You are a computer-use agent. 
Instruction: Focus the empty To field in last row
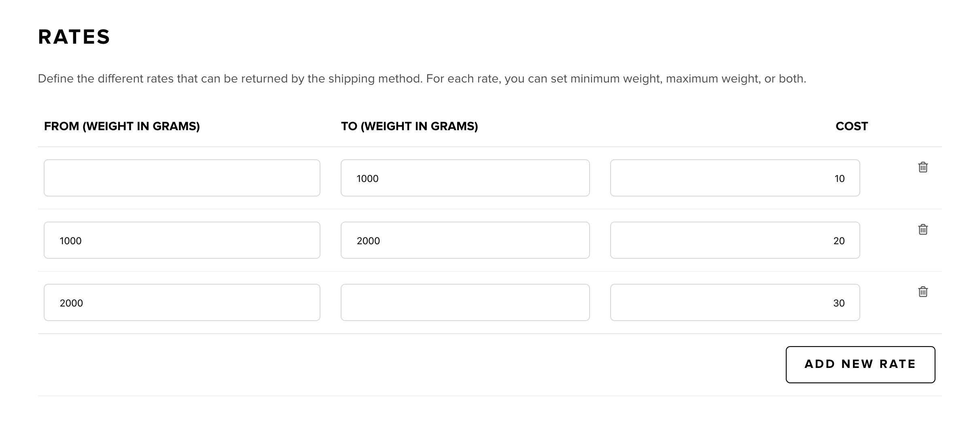(465, 302)
